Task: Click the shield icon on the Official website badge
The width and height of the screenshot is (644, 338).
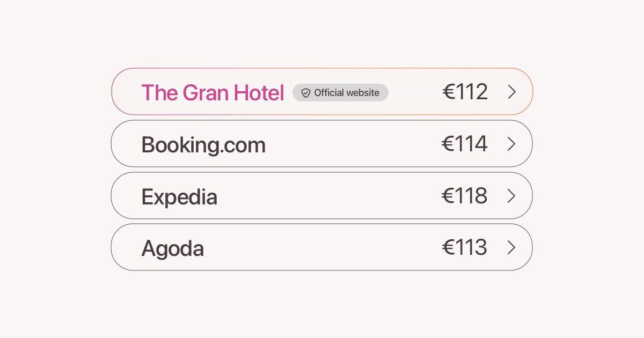Action: tap(305, 93)
